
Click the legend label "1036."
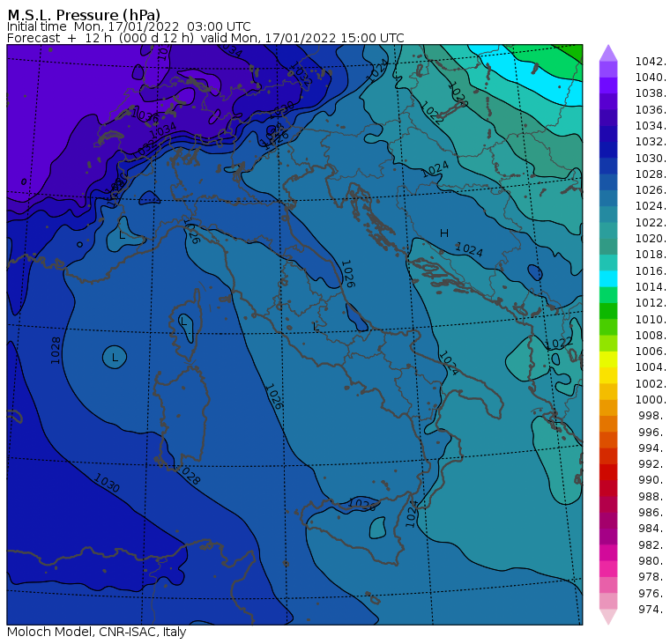651,110
